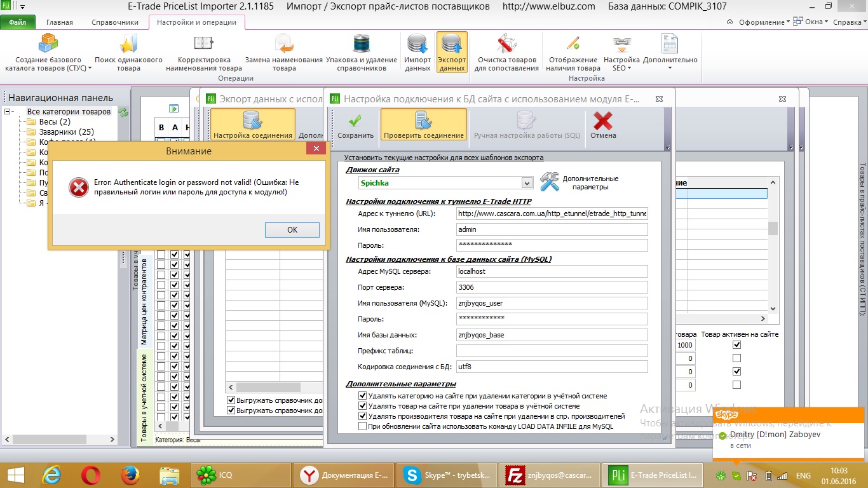Open the Справка dropdown menu

click(x=850, y=22)
